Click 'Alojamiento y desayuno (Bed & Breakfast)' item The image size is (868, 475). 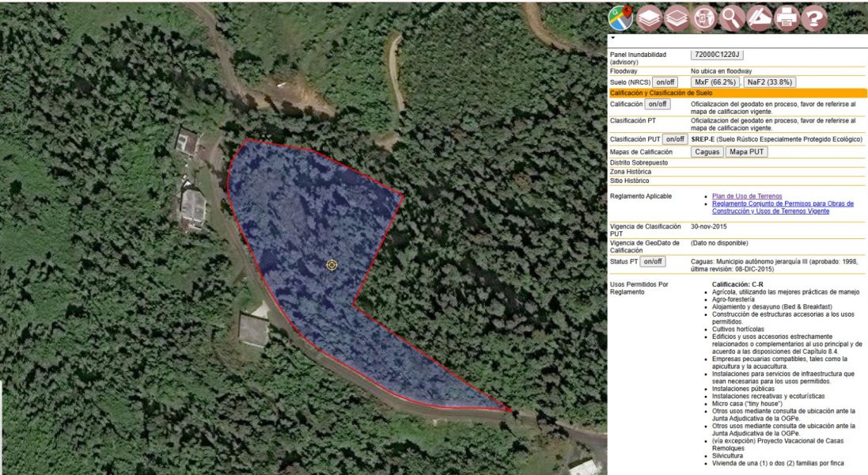point(771,306)
